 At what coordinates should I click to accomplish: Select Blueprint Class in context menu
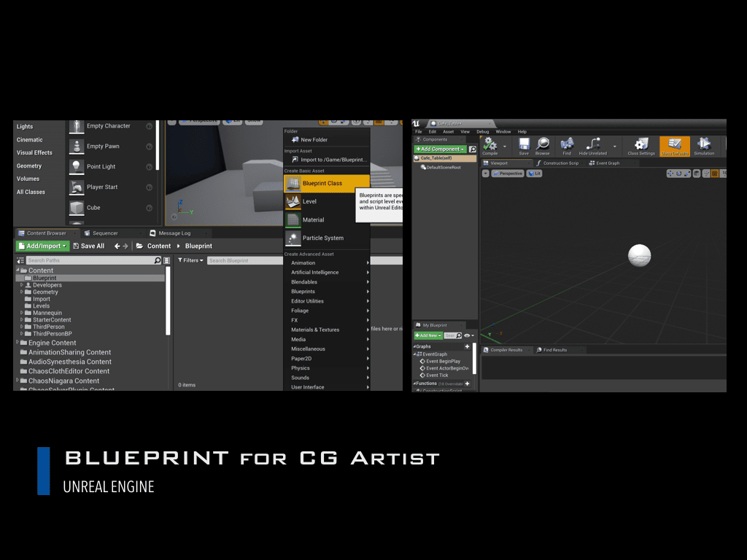[327, 183]
